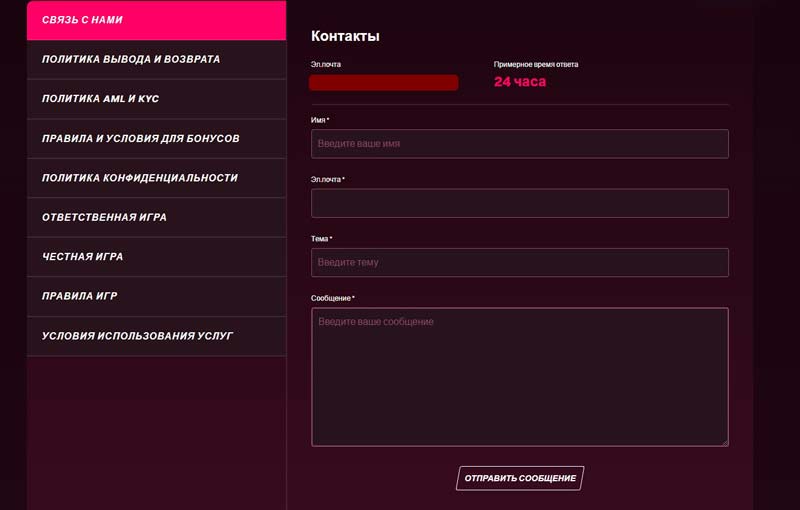
Task: Click the Сообщение field label
Action: tap(332, 298)
